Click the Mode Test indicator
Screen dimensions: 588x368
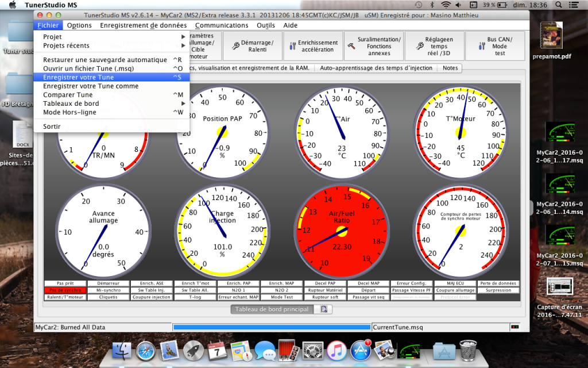(x=281, y=297)
